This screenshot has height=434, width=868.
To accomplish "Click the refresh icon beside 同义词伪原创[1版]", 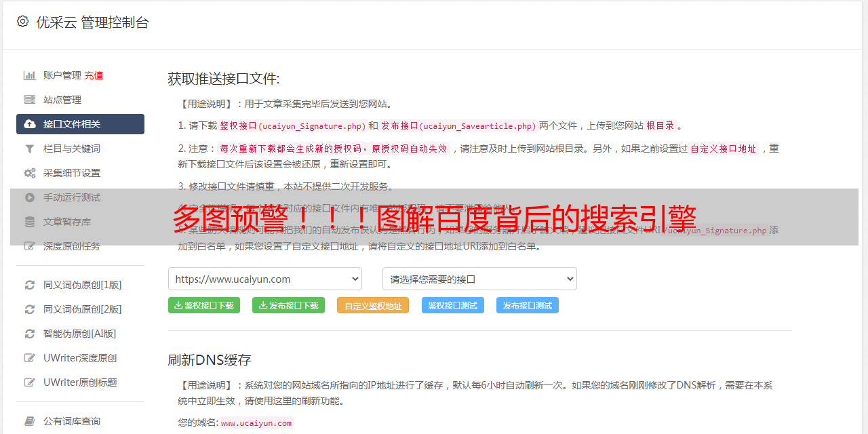I will pyautogui.click(x=30, y=285).
